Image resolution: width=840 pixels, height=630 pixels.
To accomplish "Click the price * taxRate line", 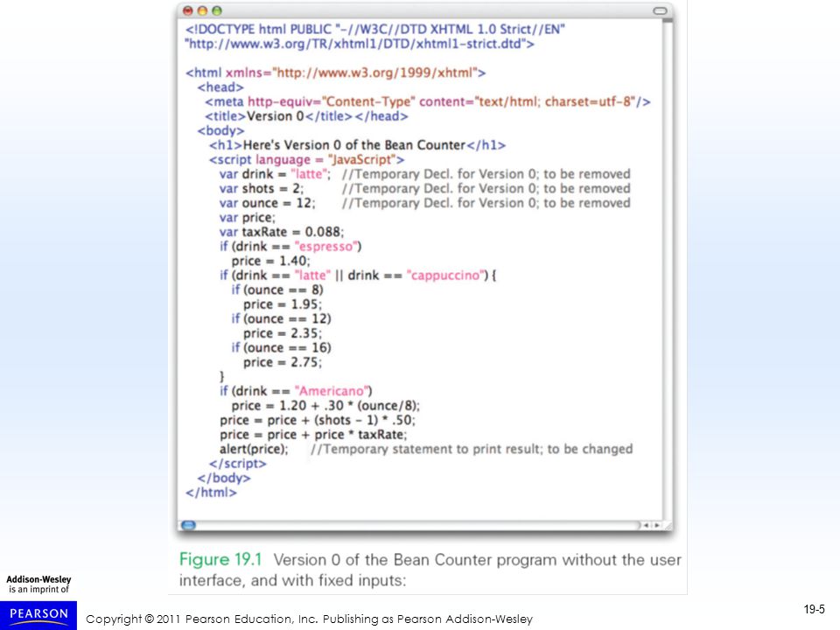I will 313,435.
